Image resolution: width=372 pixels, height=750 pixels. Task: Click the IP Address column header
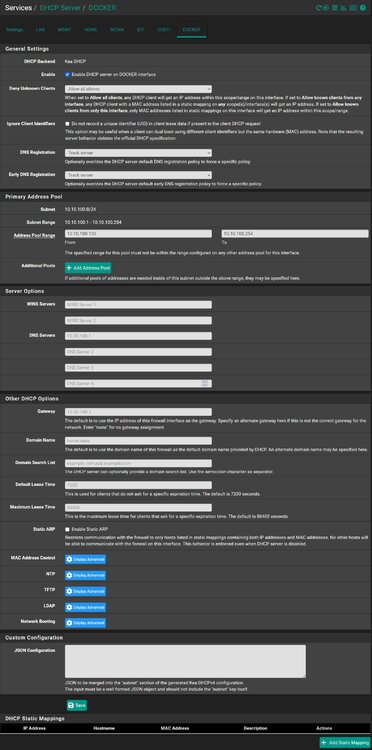(x=34, y=728)
